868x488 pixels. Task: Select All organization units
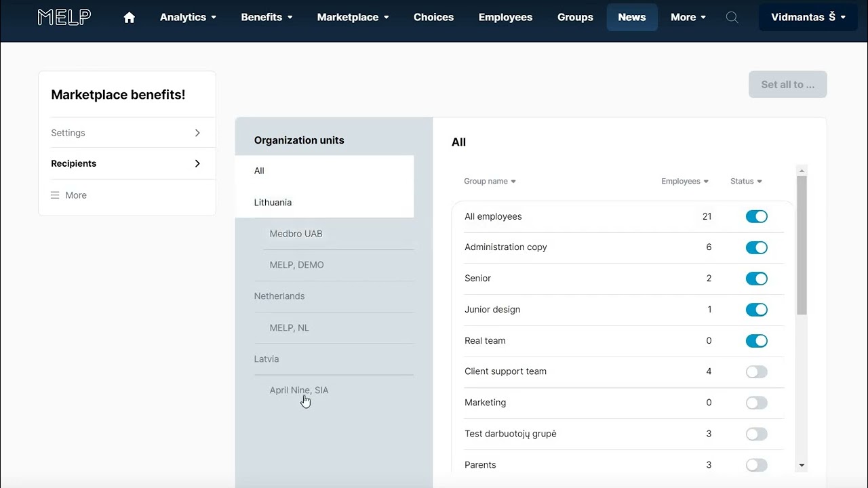click(x=324, y=171)
